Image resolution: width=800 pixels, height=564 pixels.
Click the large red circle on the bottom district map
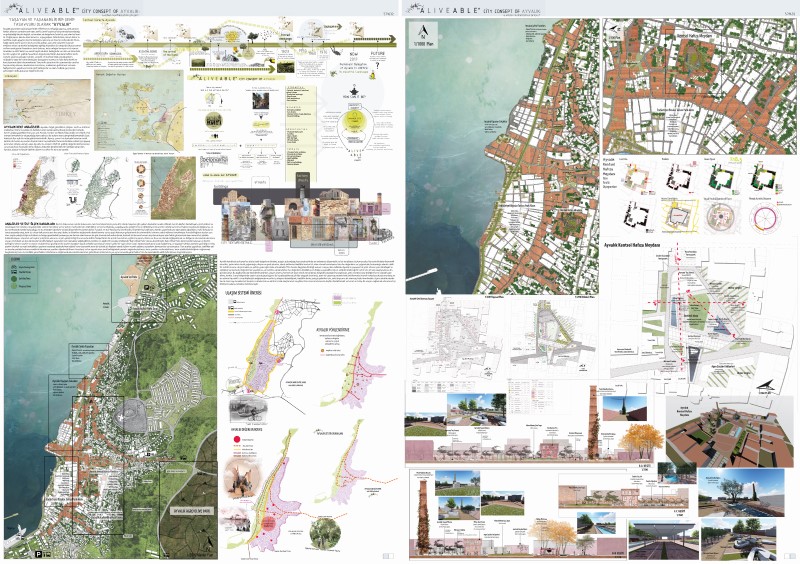point(234,439)
